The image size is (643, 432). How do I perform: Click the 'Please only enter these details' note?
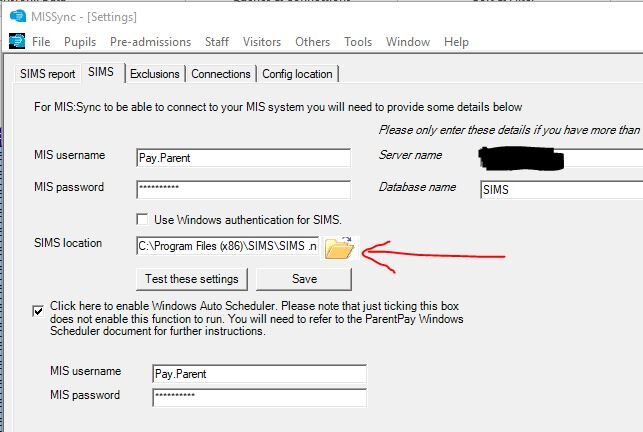click(x=510, y=130)
